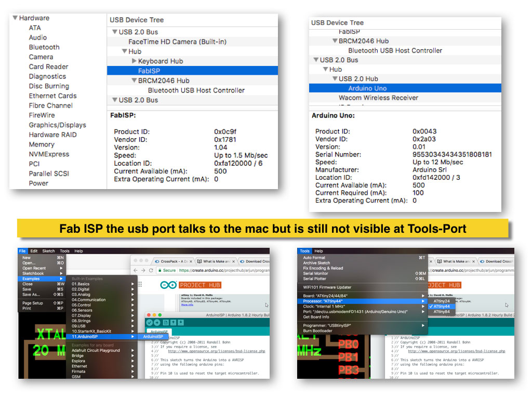Select Bluetooth in the Hardware sidebar
532x399 pixels.
(44, 47)
